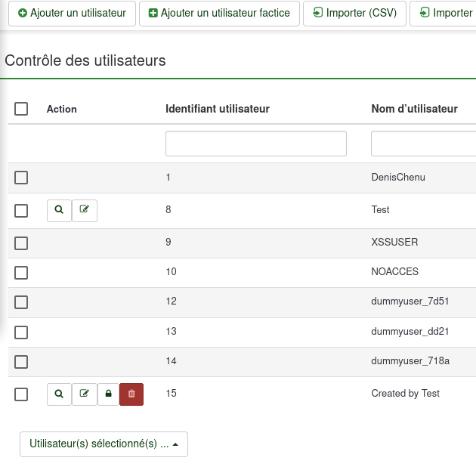Delete user 15 with red trash icon
This screenshot has width=476, height=470.
coord(131,394)
